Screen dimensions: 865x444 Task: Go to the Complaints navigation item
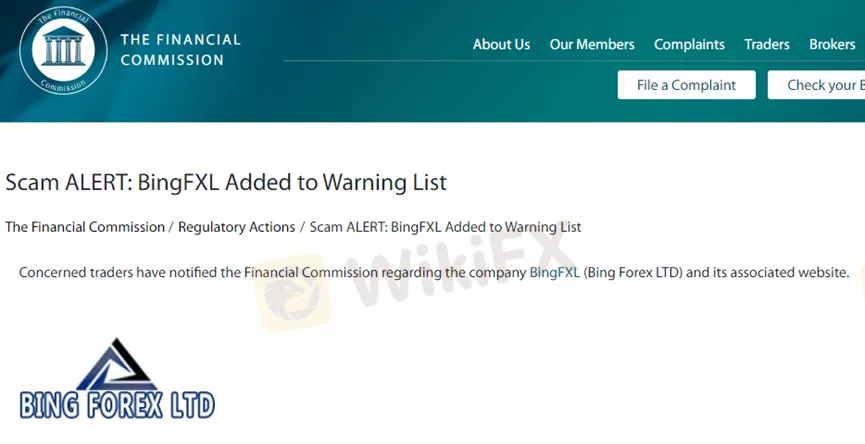coord(689,45)
